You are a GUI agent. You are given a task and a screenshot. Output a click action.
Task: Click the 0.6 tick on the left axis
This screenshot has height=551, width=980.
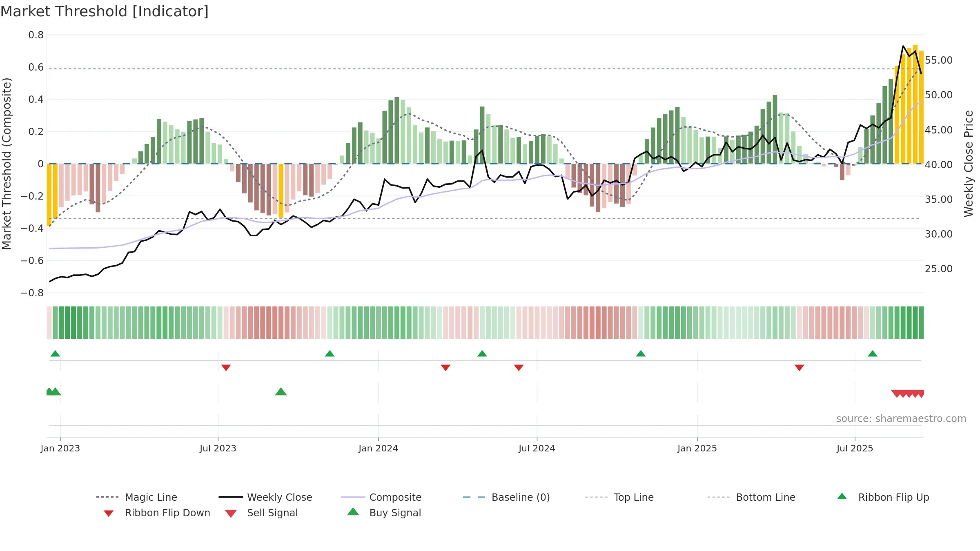coord(36,67)
